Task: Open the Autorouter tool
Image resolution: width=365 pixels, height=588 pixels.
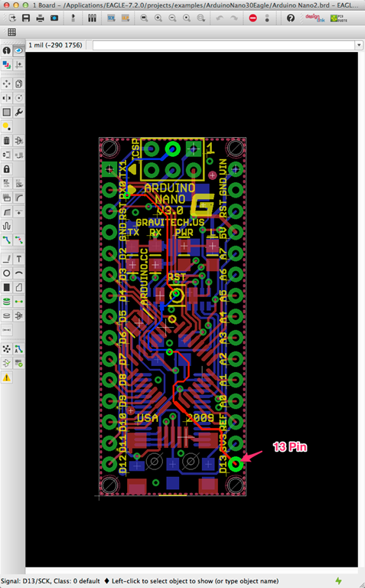Action: [x=18, y=349]
